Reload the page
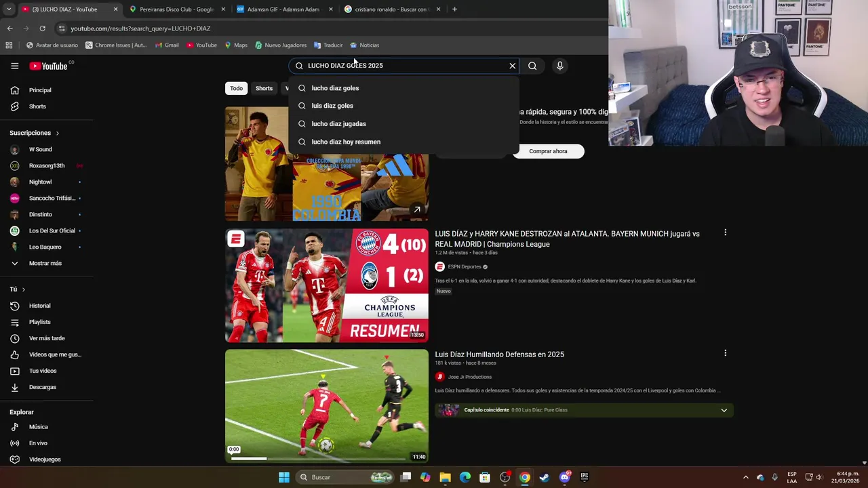Viewport: 868px width, 488px height. (x=42, y=28)
